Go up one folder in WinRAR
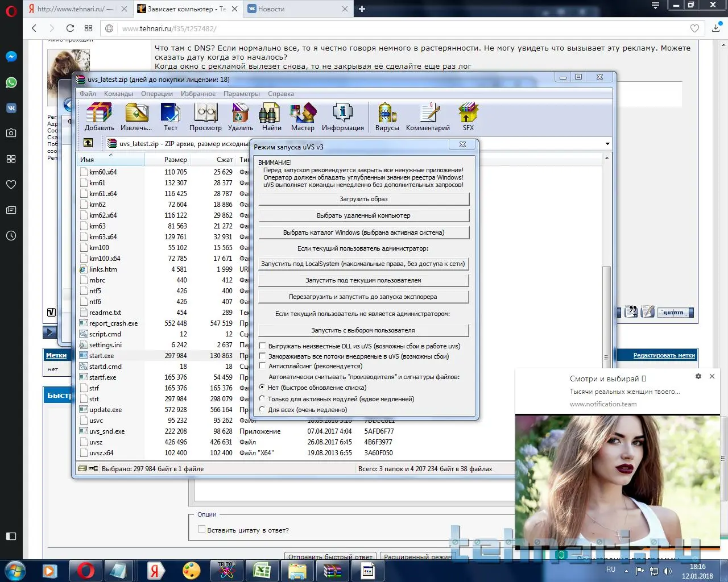Screen dimensions: 728x582 (x=88, y=143)
